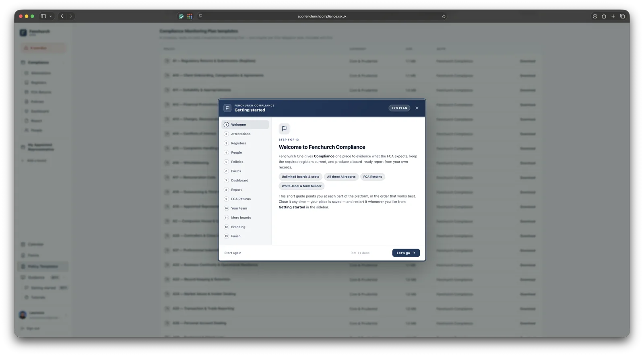Show Safari downloads
The height and width of the screenshot is (356, 644).
tap(595, 16)
